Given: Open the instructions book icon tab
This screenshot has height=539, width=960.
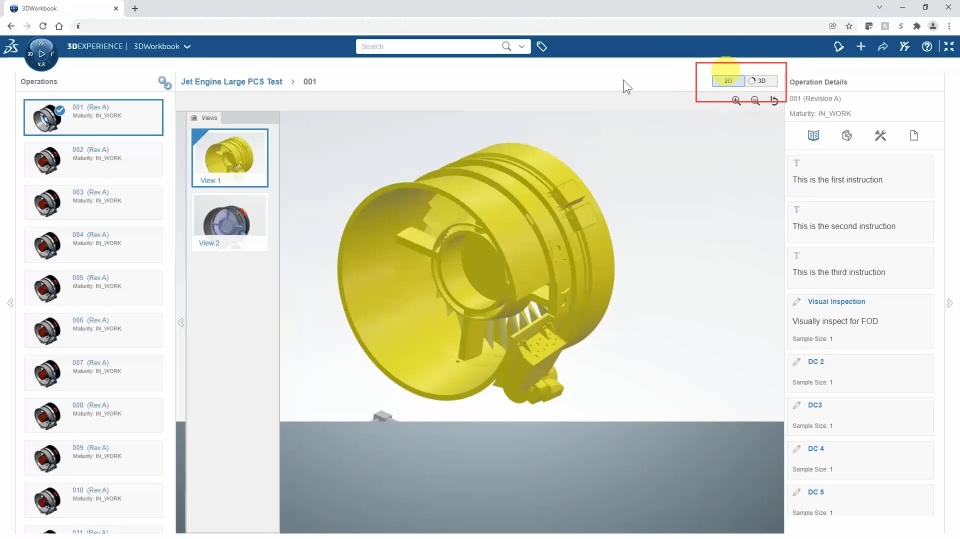Looking at the screenshot, I should 813,135.
